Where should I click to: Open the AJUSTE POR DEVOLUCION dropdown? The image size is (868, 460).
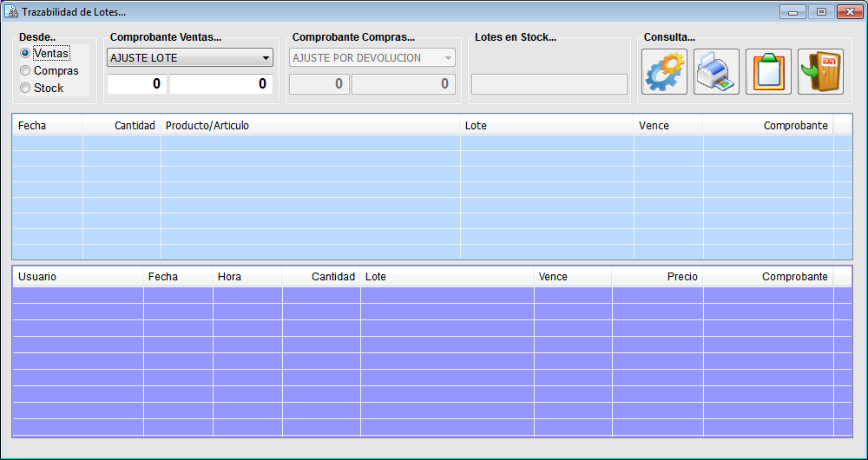tap(372, 57)
